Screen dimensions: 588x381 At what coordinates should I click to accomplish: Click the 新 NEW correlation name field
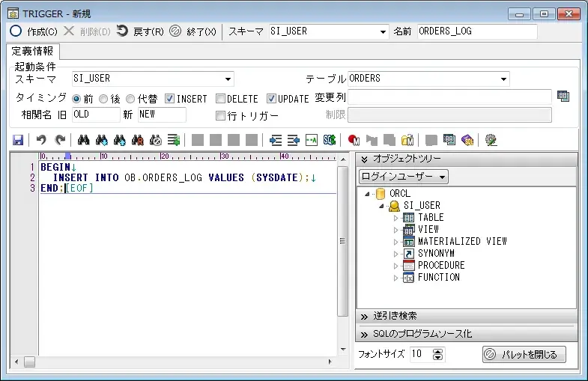point(162,115)
